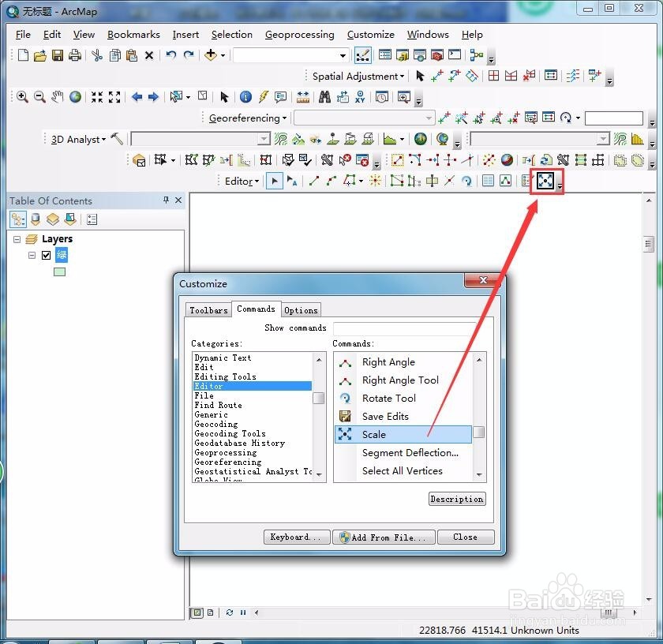663x644 pixels.
Task: Click the Undo arrow icon
Action: tap(170, 55)
